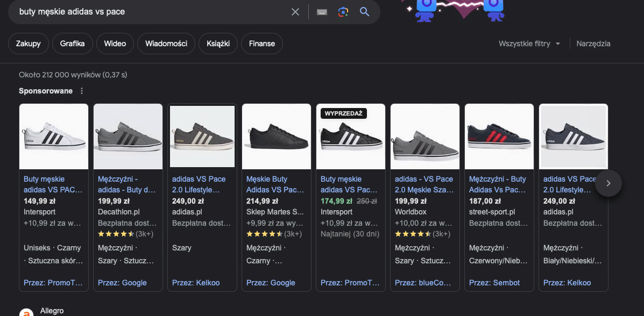644x316 pixels.
Task: Click the Decathlon.pl store name
Action: pyautogui.click(x=119, y=212)
